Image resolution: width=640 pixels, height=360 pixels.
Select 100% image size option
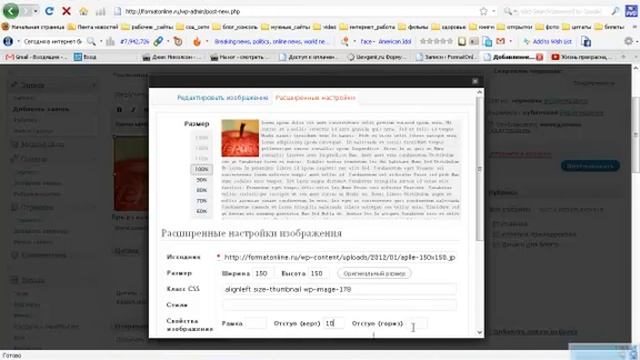[x=201, y=169]
